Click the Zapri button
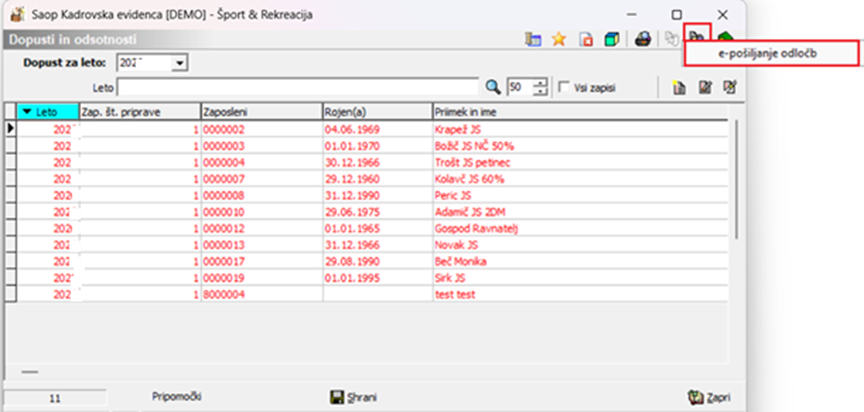 pyautogui.click(x=709, y=397)
